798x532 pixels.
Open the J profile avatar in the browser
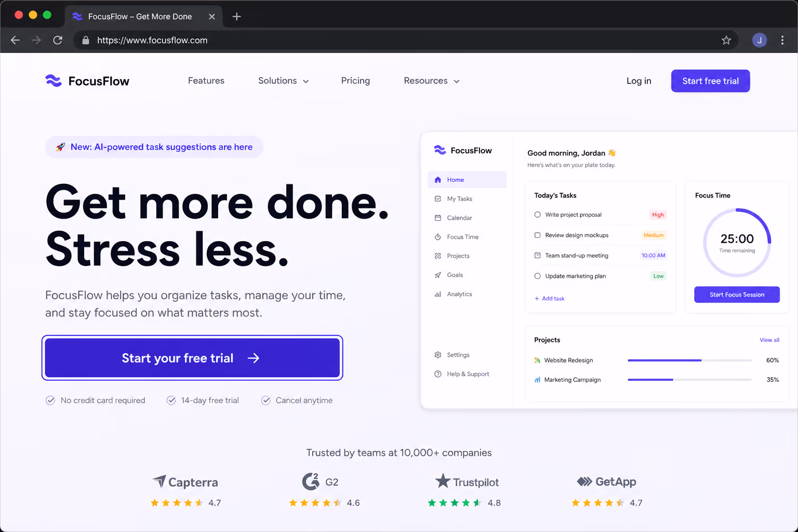pyautogui.click(x=760, y=40)
